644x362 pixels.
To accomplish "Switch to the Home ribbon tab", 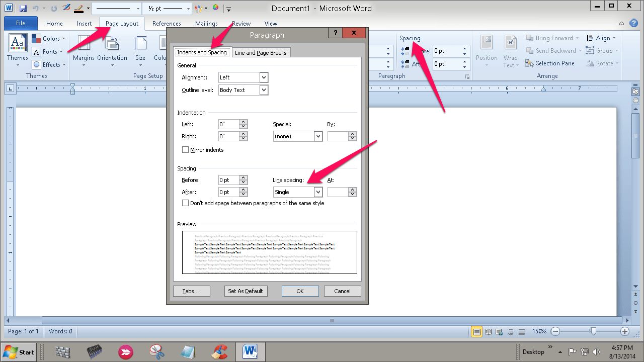I will (54, 24).
